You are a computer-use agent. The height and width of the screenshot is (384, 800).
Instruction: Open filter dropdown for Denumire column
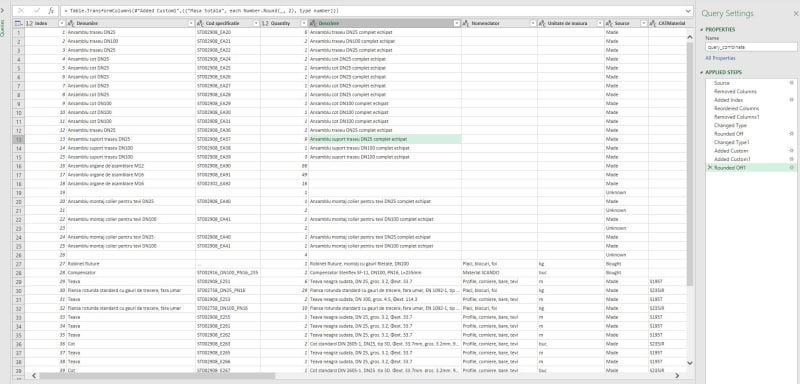191,23
